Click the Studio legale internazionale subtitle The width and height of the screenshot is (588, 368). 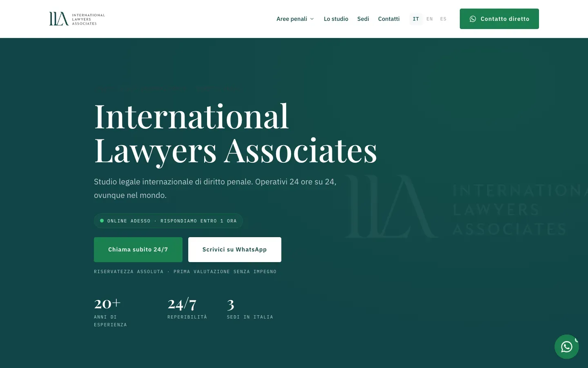pyautogui.click(x=215, y=188)
